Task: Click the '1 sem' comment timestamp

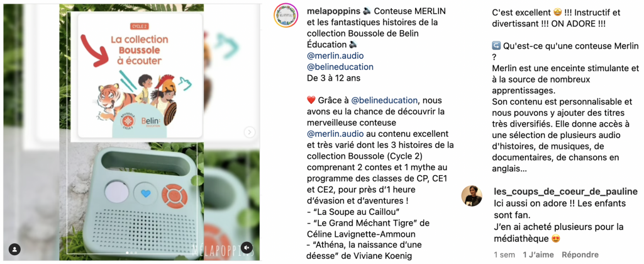Action: [x=504, y=255]
